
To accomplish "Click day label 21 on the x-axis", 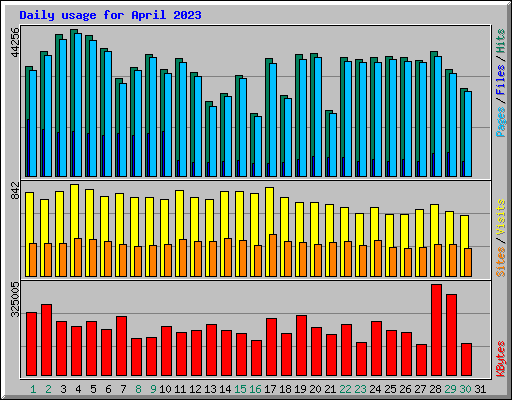I will pyautogui.click(x=330, y=389).
